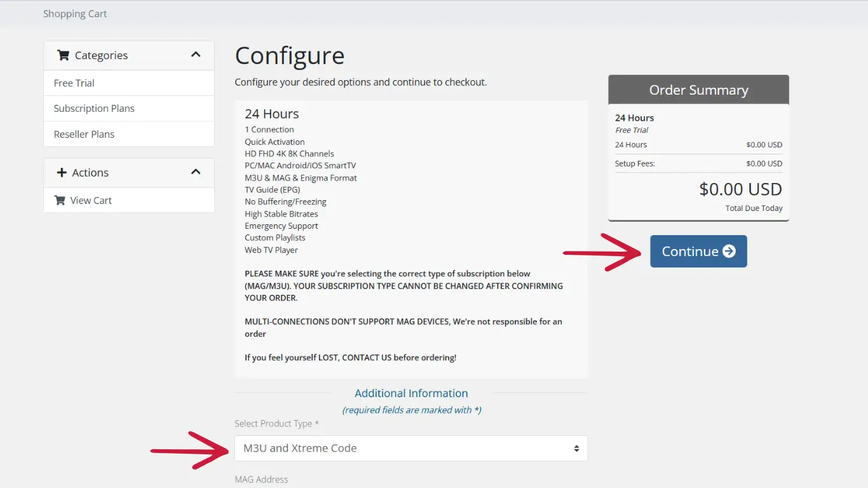Click the plus icon beside Actions

62,172
